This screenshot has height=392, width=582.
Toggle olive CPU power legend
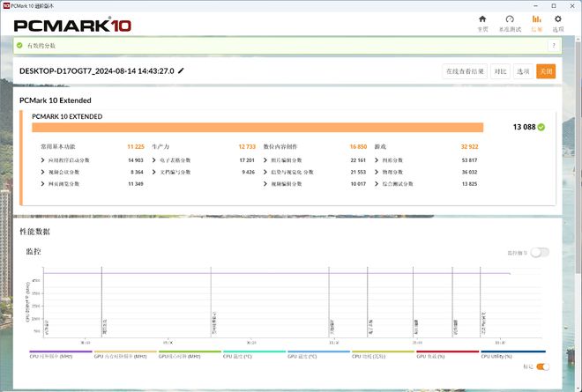[383, 354]
